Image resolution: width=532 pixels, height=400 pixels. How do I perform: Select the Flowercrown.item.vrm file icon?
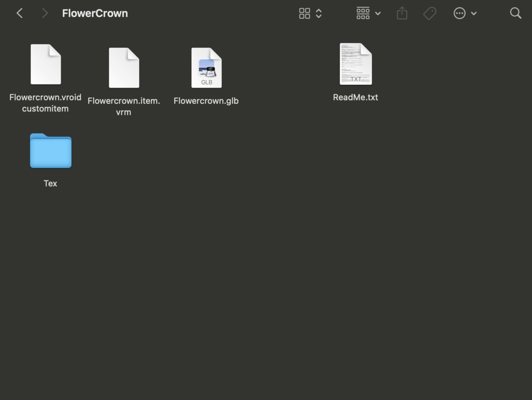point(124,68)
